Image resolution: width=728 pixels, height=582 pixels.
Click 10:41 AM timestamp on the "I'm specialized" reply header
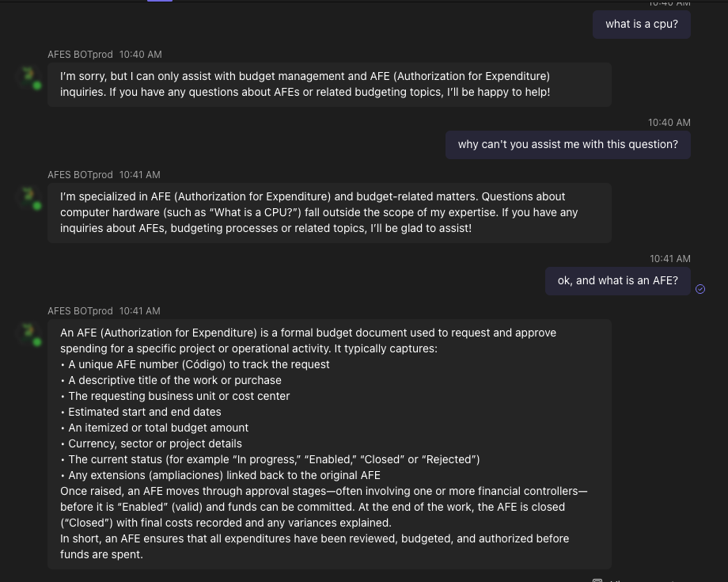point(139,175)
